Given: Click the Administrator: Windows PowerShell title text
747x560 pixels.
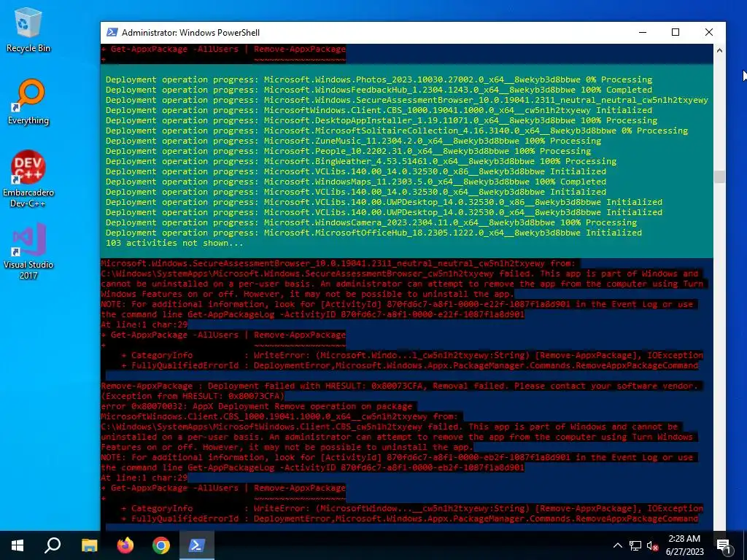Looking at the screenshot, I should pos(190,32).
